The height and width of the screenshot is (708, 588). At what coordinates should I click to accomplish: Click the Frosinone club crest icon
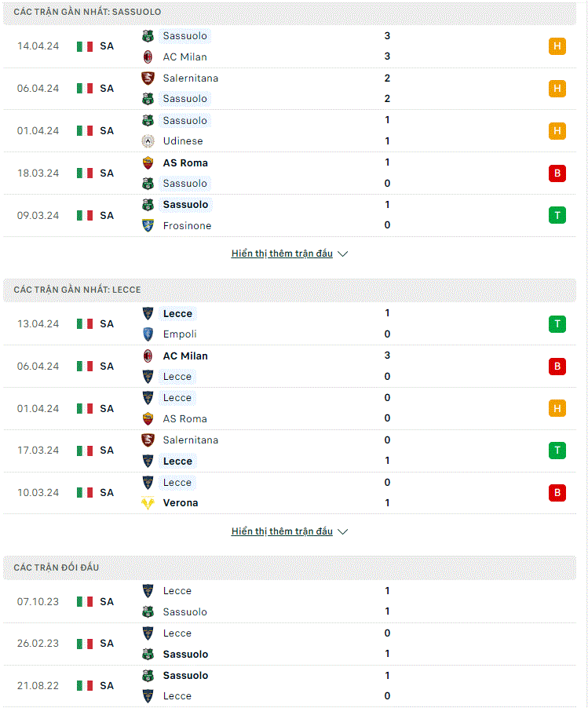pyautogui.click(x=148, y=225)
